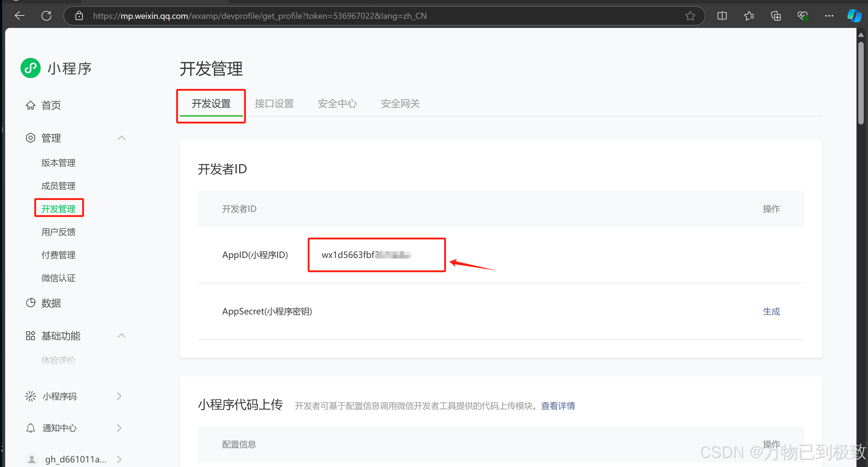The width and height of the screenshot is (868, 467).
Task: Collapse the 基础功能 menu section
Action: [x=121, y=336]
